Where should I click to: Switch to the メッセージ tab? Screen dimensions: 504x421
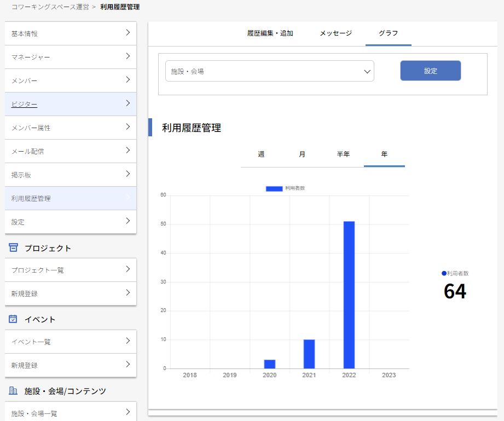click(x=334, y=33)
